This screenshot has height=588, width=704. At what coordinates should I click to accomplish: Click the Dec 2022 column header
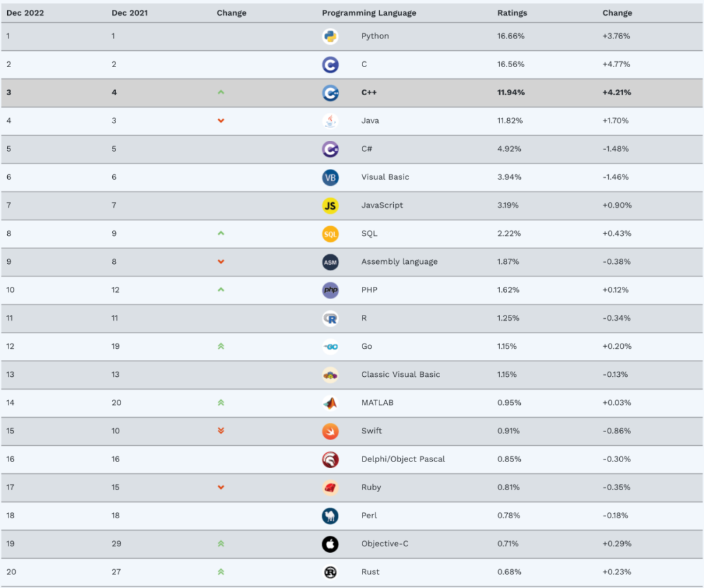pyautogui.click(x=25, y=13)
